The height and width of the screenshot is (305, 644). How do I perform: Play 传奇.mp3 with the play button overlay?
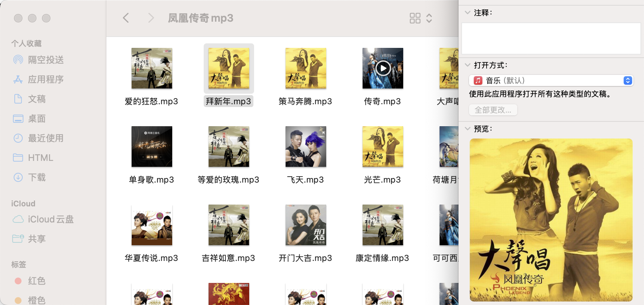383,68
